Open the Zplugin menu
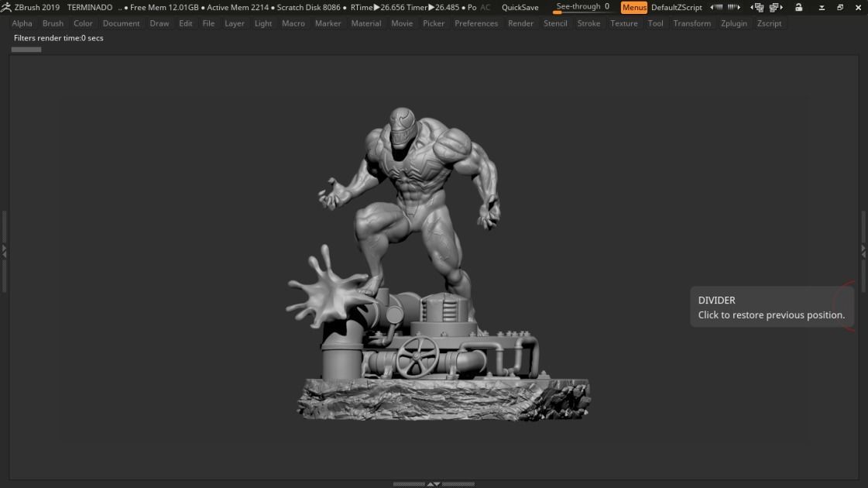Viewport: 868px width, 488px height. point(733,23)
